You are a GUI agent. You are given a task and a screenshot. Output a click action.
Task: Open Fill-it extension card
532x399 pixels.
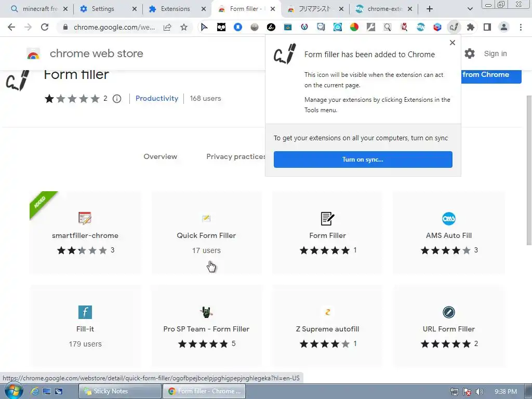click(x=85, y=326)
